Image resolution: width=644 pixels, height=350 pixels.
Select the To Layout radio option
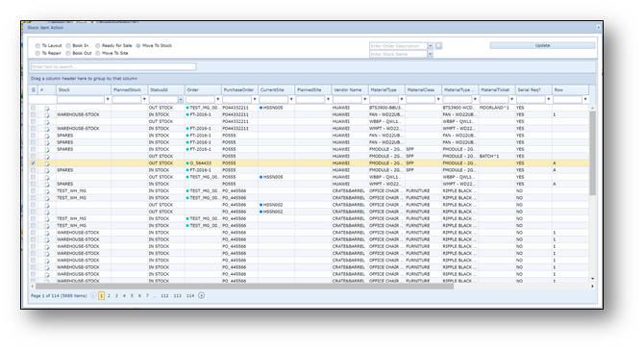[37, 46]
